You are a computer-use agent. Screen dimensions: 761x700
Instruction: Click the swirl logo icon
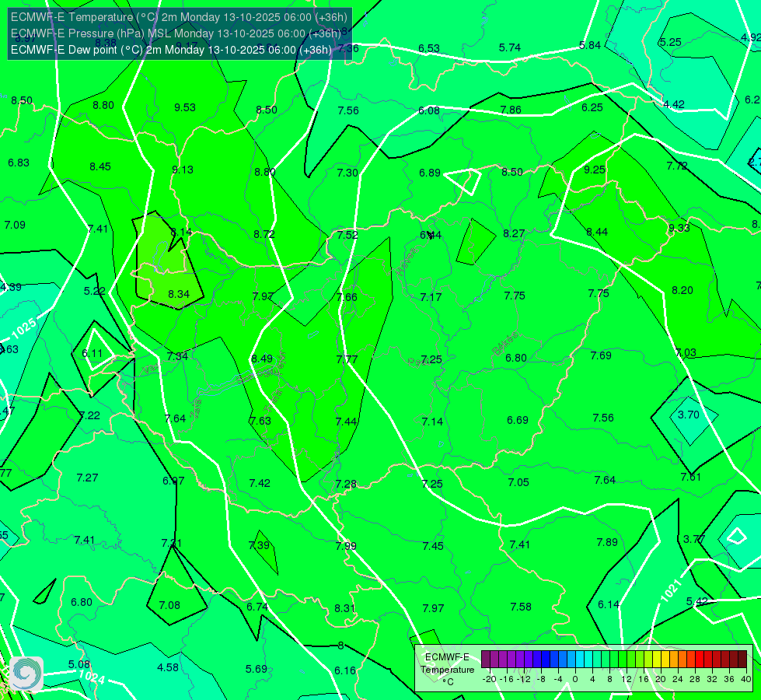26,674
